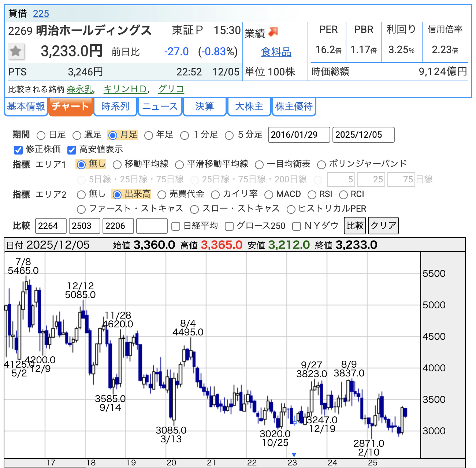Open the キリンHD comparison link
The height and width of the screenshot is (468, 476).
(x=125, y=89)
